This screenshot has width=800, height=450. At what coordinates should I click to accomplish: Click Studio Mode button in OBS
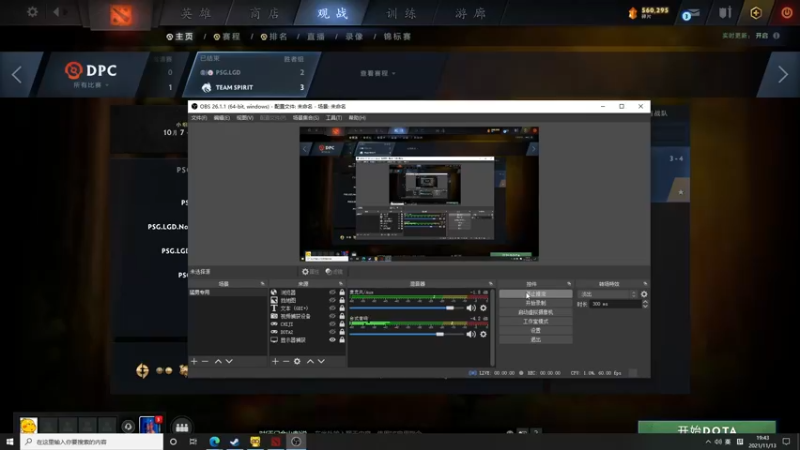(535, 321)
